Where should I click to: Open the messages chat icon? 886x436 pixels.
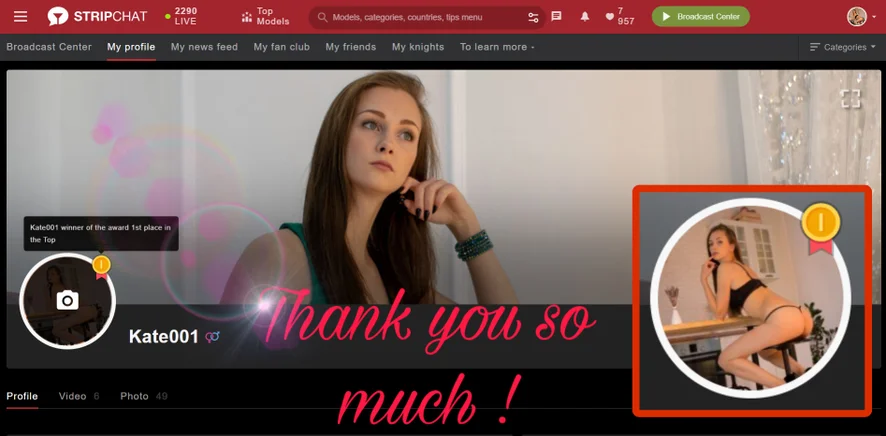tap(557, 17)
